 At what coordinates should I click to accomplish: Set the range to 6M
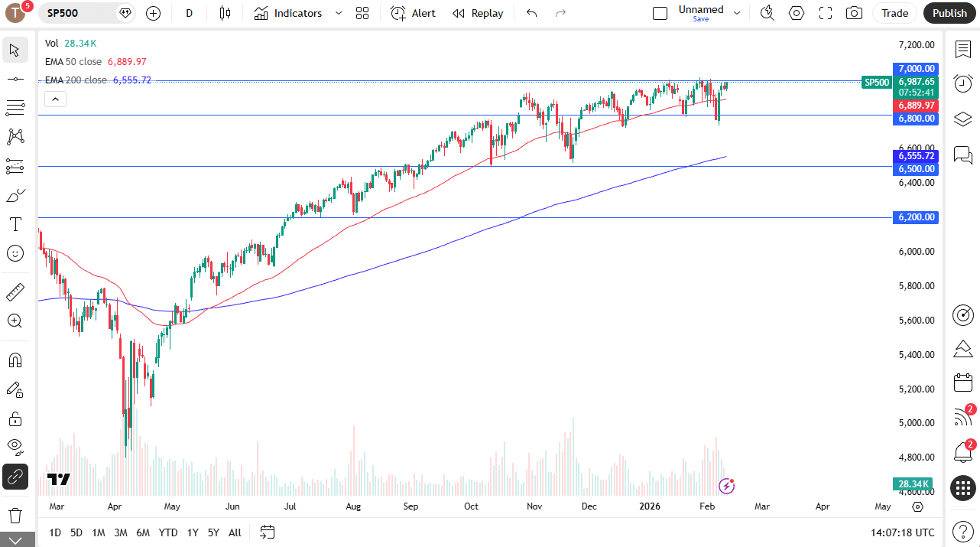[x=143, y=532]
